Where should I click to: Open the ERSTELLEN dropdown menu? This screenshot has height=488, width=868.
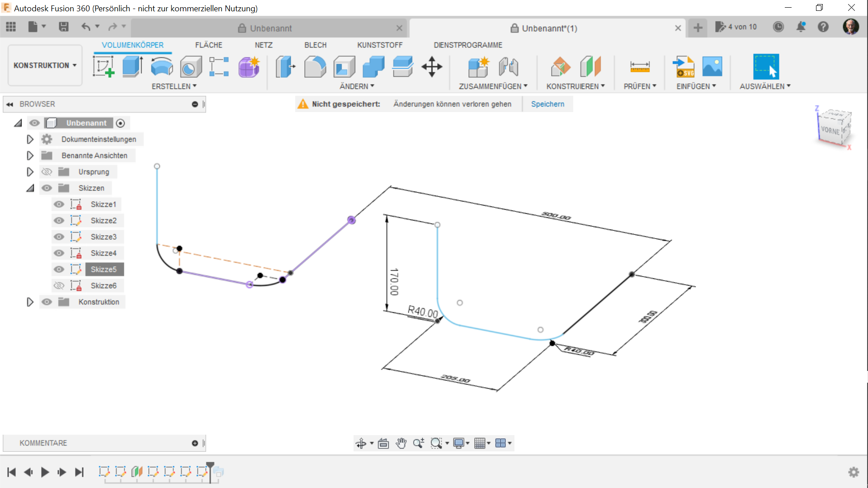tap(174, 86)
